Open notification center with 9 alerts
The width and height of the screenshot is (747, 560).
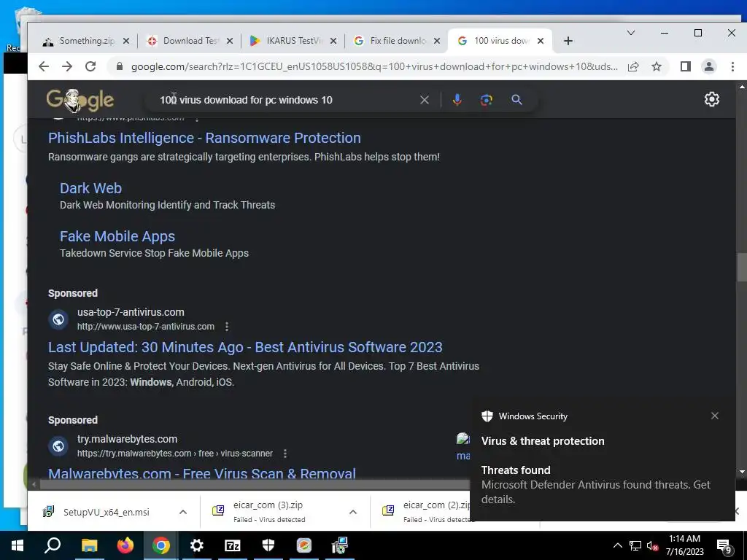pyautogui.click(x=724, y=546)
